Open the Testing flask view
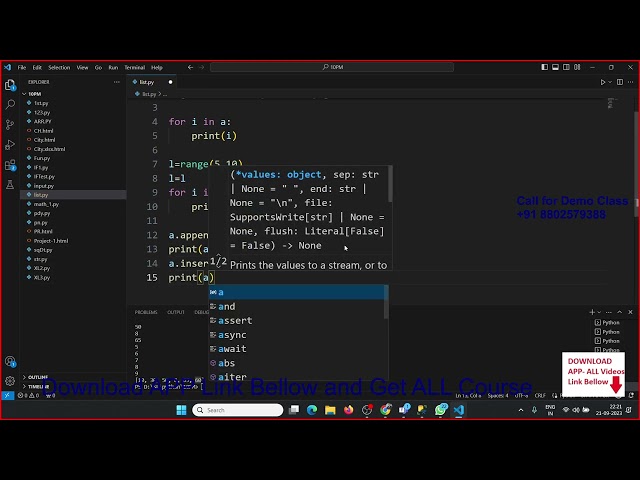The width and height of the screenshot is (640, 480). (10, 185)
